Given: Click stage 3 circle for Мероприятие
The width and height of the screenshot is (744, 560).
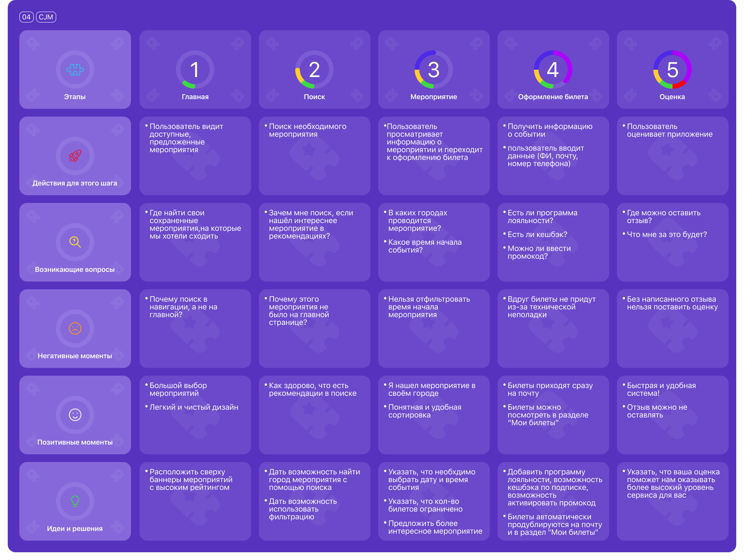Looking at the screenshot, I should 434,70.
